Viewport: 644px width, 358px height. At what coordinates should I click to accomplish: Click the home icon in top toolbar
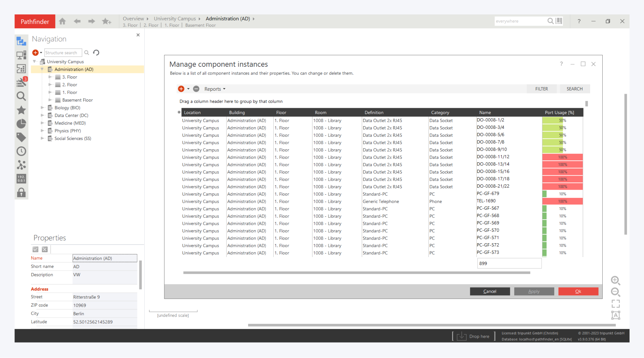(x=62, y=21)
